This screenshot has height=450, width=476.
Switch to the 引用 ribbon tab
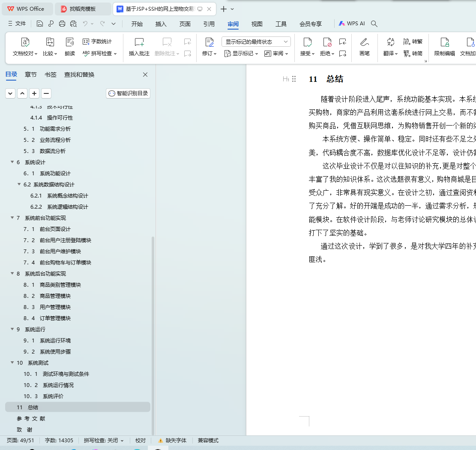[209, 24]
